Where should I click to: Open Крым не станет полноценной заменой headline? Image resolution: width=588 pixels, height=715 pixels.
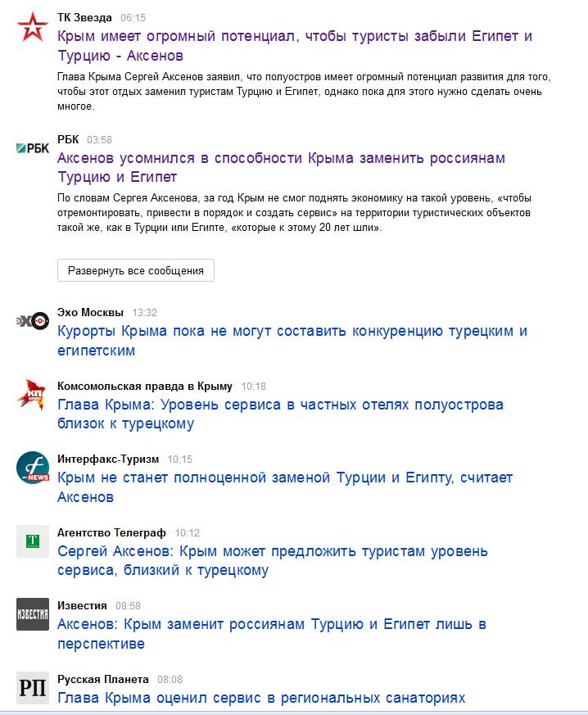pyautogui.click(x=285, y=487)
